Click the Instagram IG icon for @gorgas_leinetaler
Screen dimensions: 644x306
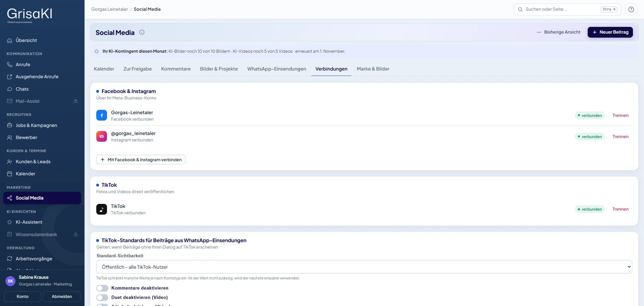[102, 136]
